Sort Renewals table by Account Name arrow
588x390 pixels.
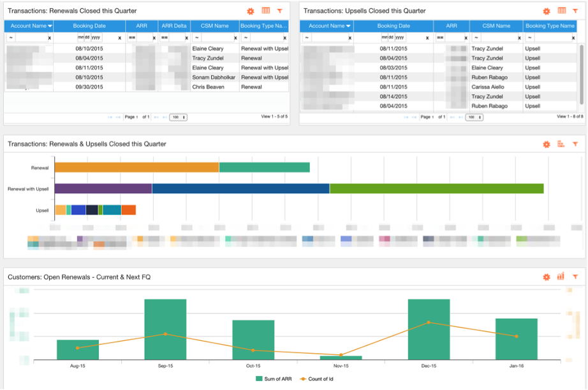pos(50,26)
